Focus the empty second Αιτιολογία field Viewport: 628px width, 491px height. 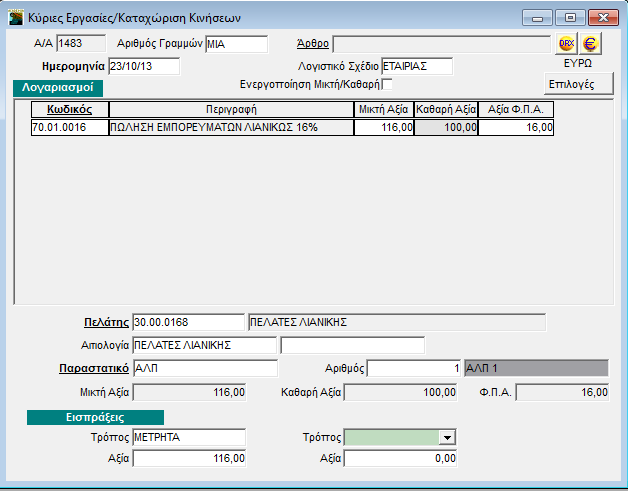click(x=352, y=345)
